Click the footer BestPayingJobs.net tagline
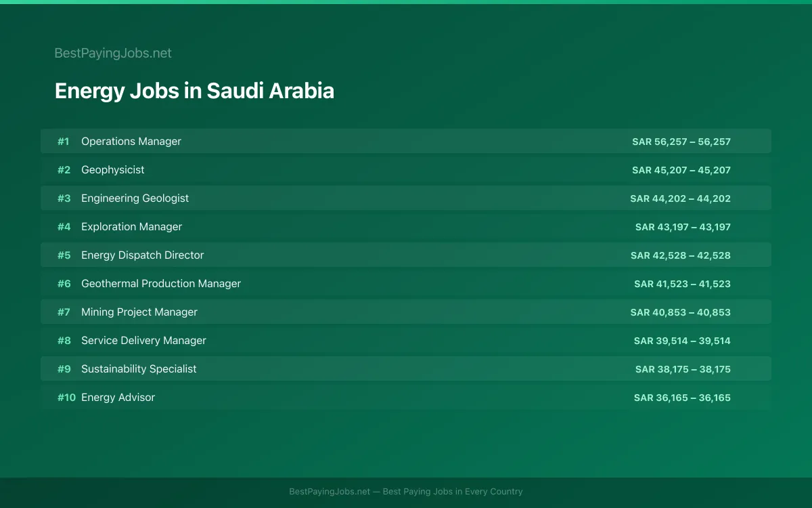The width and height of the screenshot is (812, 508). [x=406, y=492]
